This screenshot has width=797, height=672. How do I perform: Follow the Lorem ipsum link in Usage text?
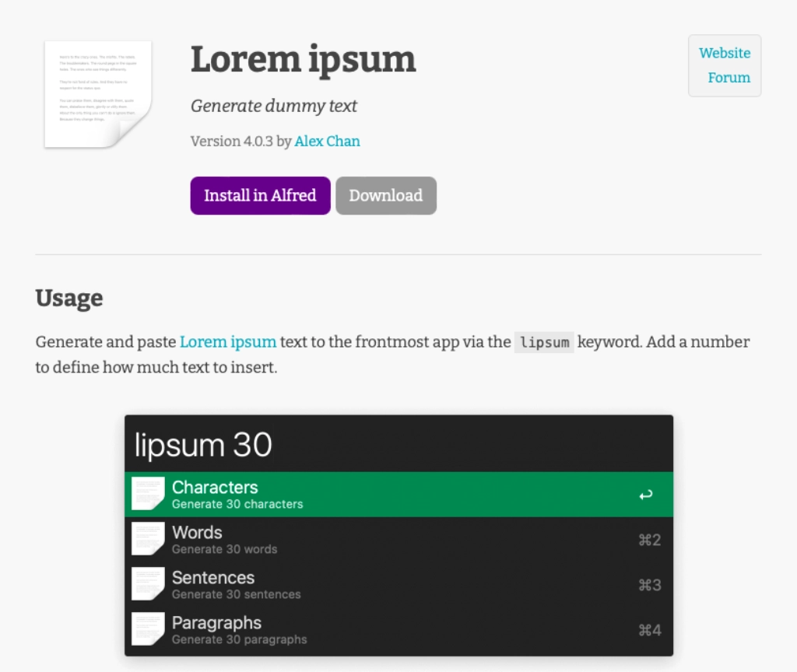point(228,341)
